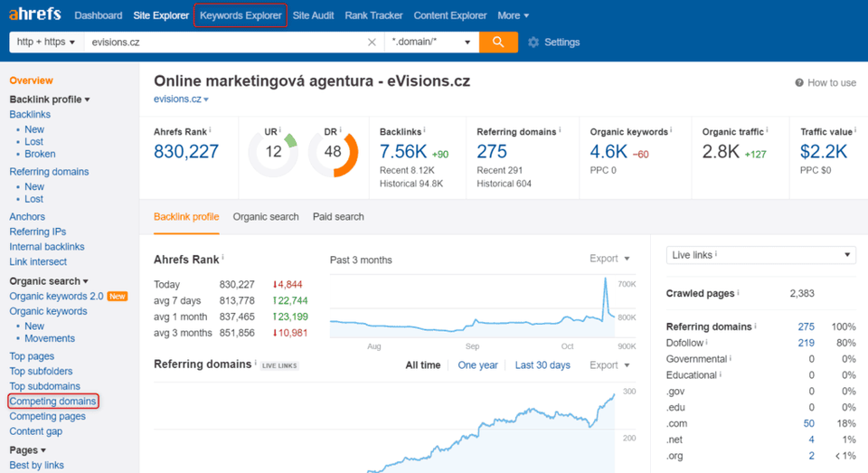Click the UR donut chart
This screenshot has width=868, height=473.
coord(273,152)
